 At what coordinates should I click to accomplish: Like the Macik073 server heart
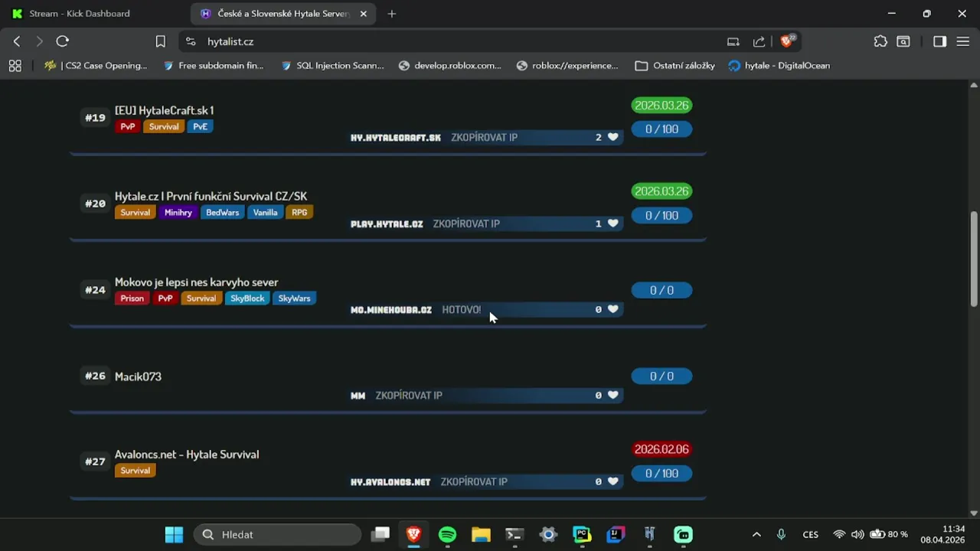(x=612, y=395)
